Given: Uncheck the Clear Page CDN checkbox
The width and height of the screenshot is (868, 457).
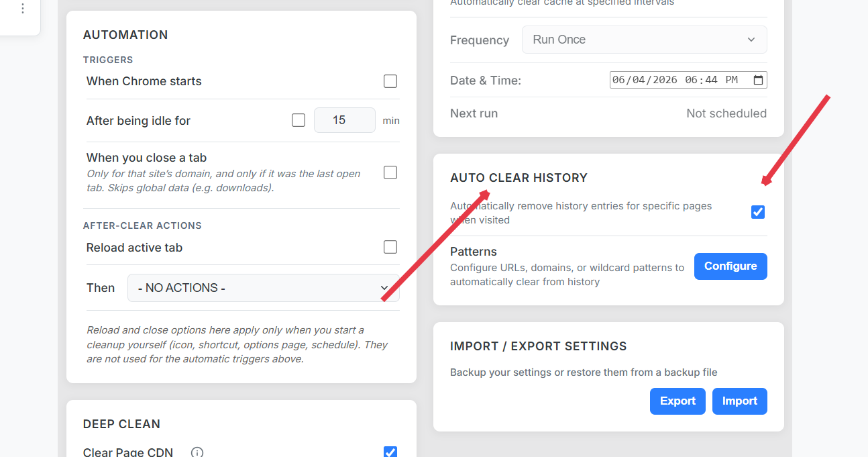Looking at the screenshot, I should (x=390, y=452).
